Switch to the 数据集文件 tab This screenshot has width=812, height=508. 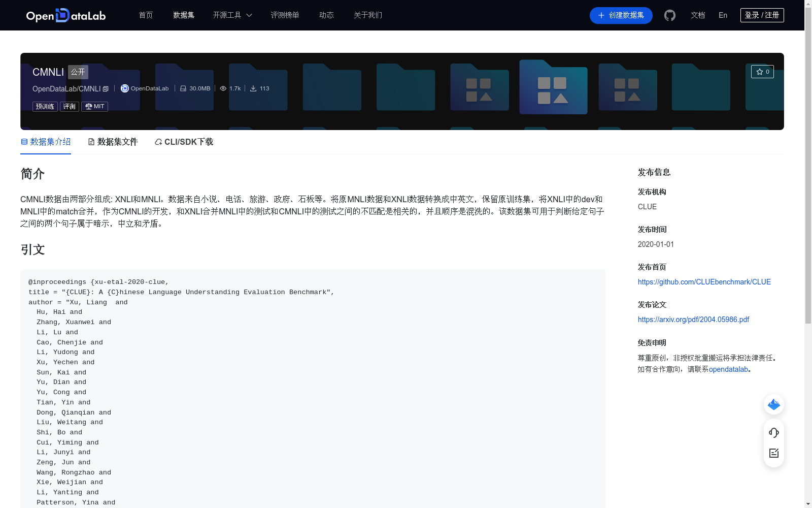point(112,142)
